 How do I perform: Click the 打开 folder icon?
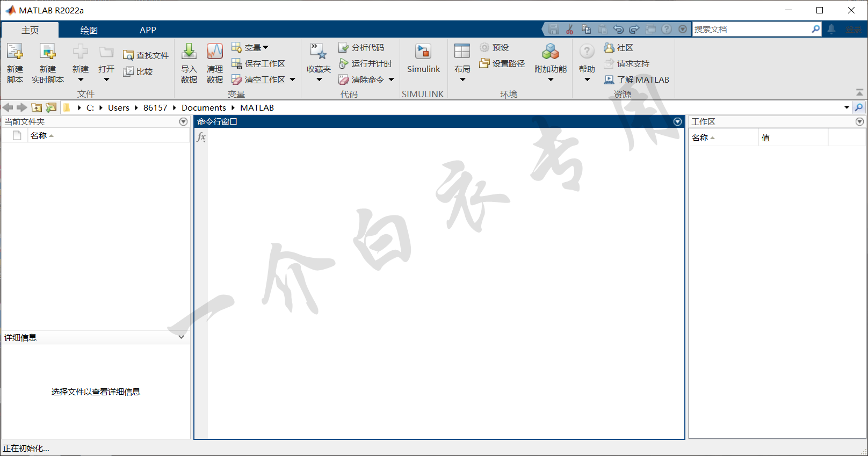pyautogui.click(x=106, y=52)
